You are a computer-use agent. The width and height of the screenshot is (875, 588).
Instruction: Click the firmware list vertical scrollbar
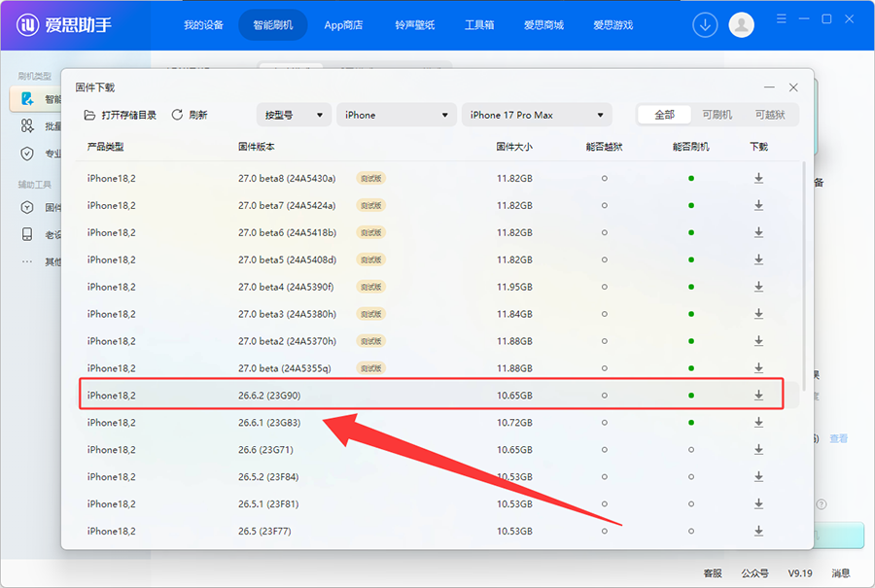pyautogui.click(x=804, y=276)
